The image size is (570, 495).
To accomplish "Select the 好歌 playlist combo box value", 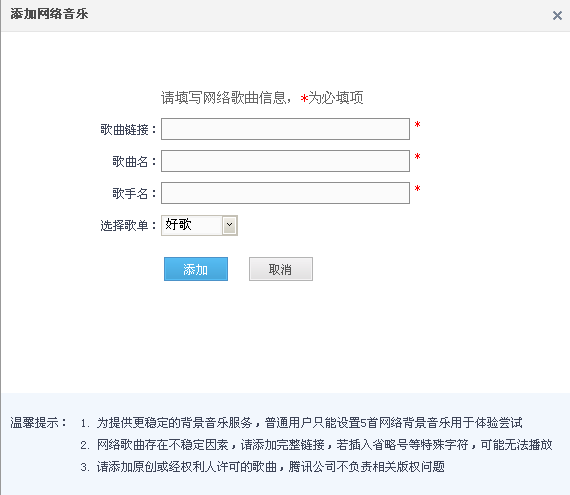I will coord(199,225).
